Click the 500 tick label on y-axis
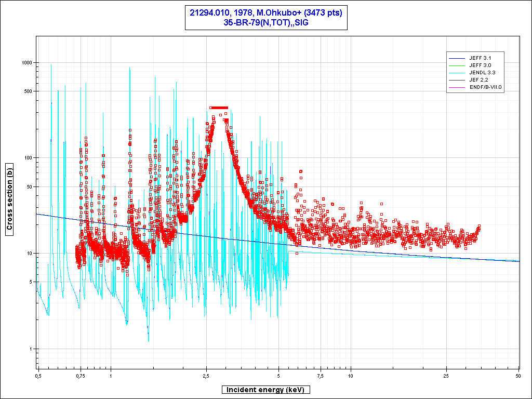The height and width of the screenshot is (399, 532). [x=28, y=91]
